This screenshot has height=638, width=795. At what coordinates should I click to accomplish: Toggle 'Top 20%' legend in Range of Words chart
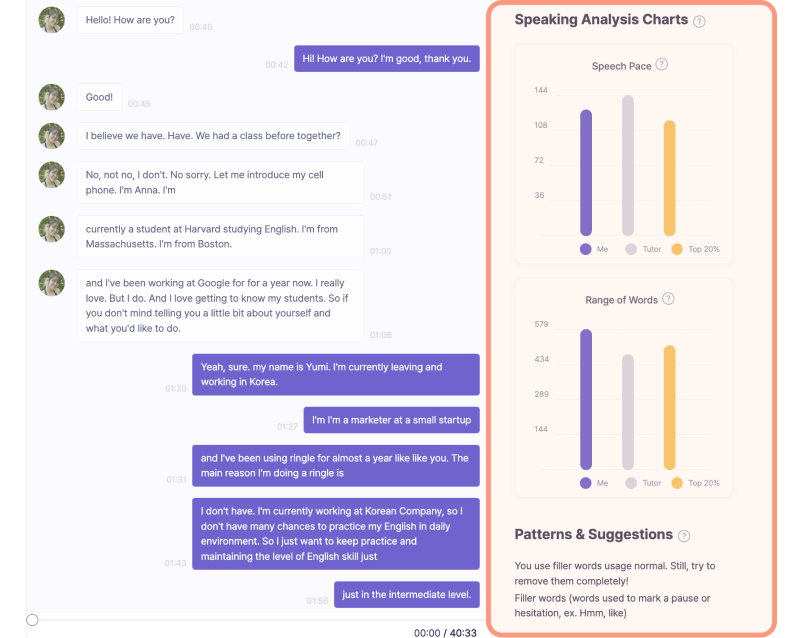click(x=695, y=483)
